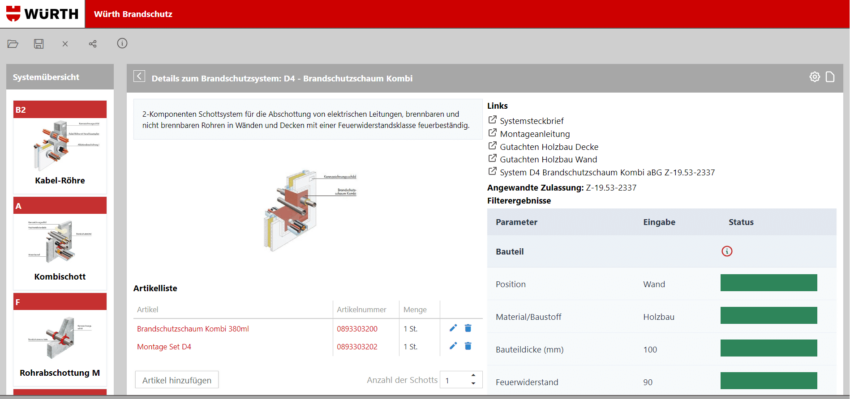Screen dimensions: 850x399
Task: Delete Montage Set D4 row trash icon
Action: point(468,346)
